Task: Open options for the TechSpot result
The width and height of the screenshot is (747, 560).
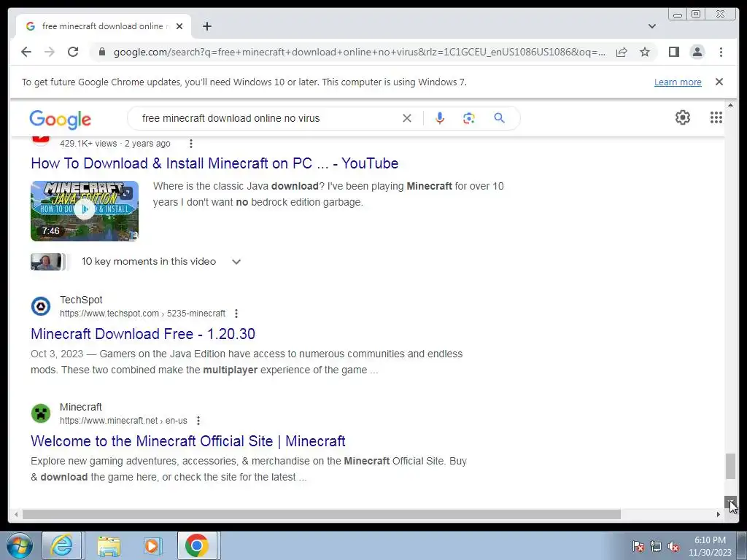Action: tap(236, 314)
